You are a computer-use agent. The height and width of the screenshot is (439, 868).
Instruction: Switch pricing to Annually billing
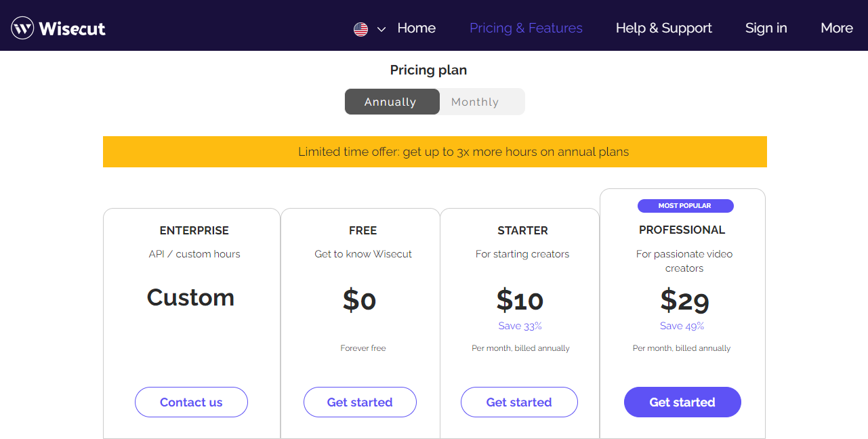click(390, 102)
